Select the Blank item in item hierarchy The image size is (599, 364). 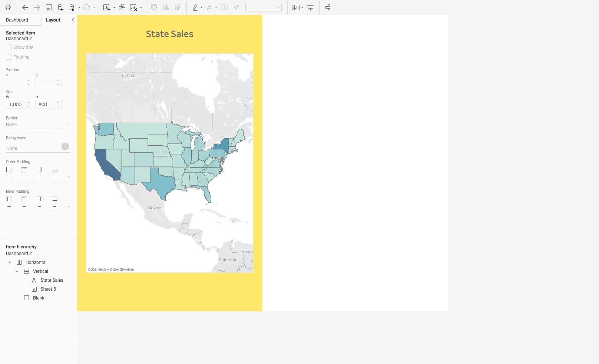pos(39,298)
